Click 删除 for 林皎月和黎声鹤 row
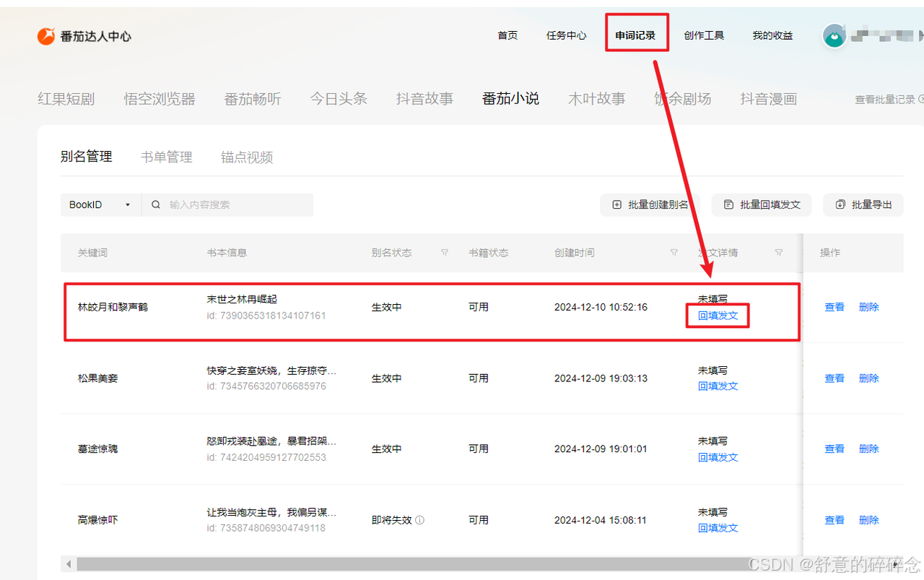This screenshot has width=924, height=580. click(869, 307)
